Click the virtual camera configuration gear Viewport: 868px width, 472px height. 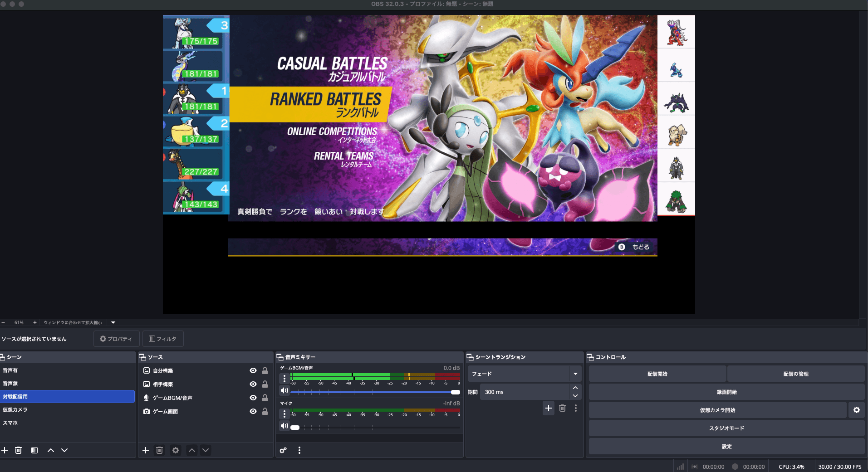(857, 410)
